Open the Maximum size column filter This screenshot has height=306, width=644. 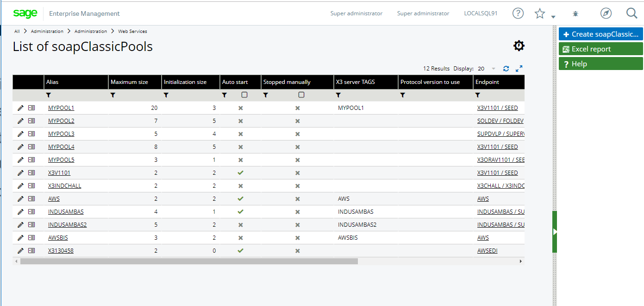(x=113, y=95)
